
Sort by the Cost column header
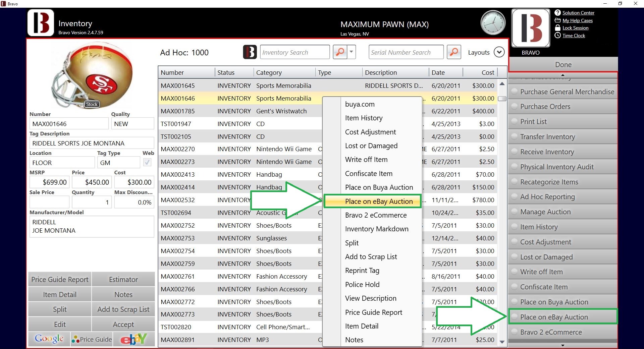tap(480, 72)
